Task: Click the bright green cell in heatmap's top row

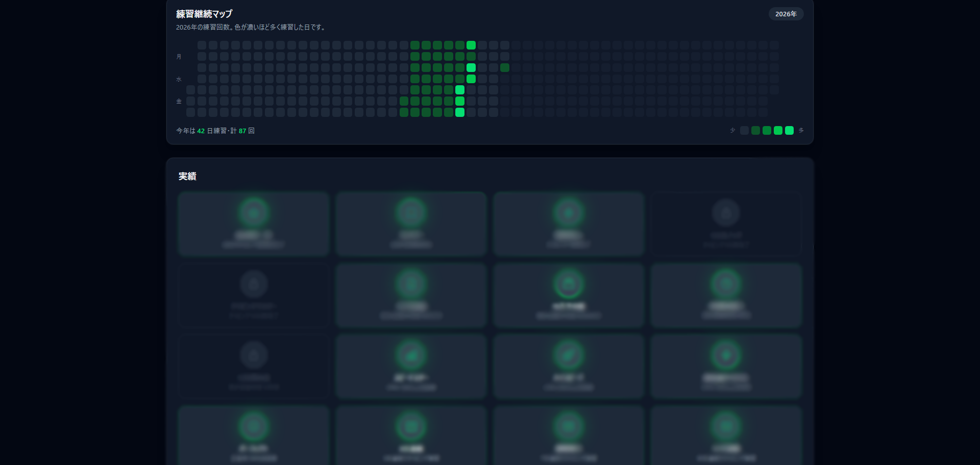Action: coord(471,45)
